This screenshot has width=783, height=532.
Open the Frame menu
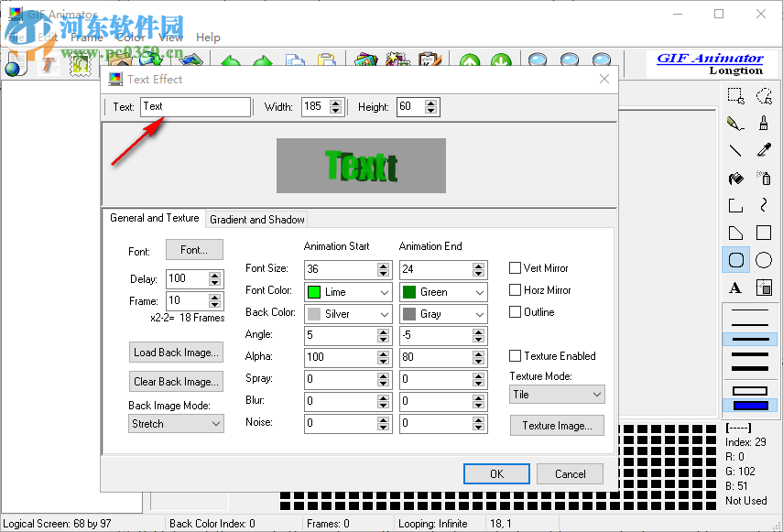(87, 38)
